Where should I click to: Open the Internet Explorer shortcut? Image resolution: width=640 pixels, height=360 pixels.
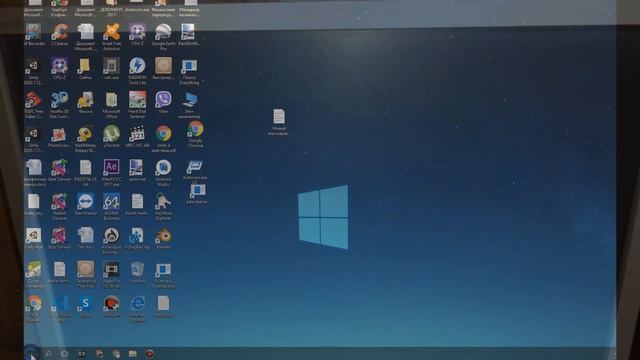pos(137,309)
